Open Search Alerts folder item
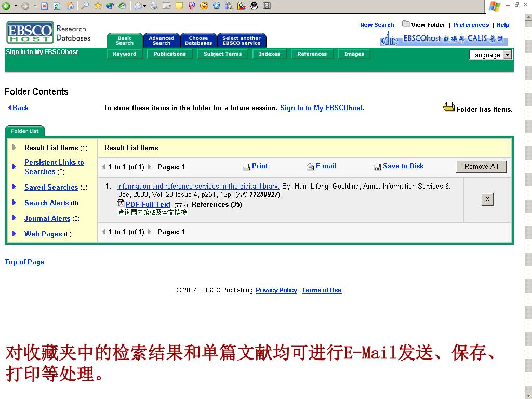 coord(46,203)
